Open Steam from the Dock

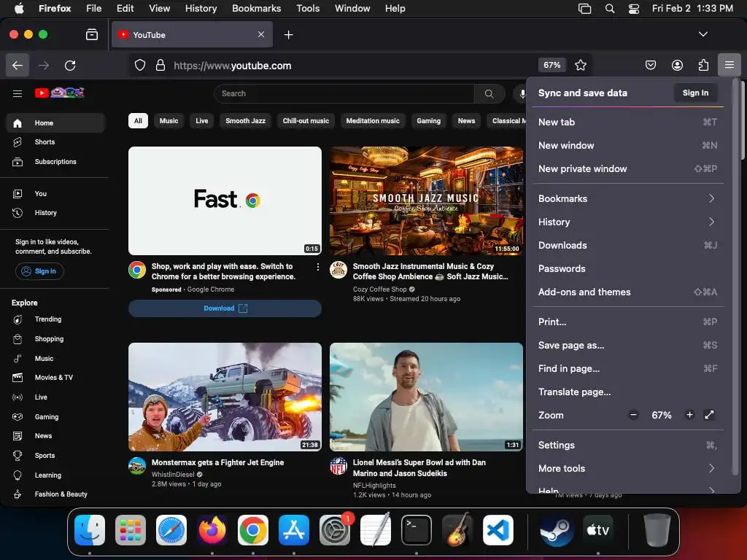[557, 530]
